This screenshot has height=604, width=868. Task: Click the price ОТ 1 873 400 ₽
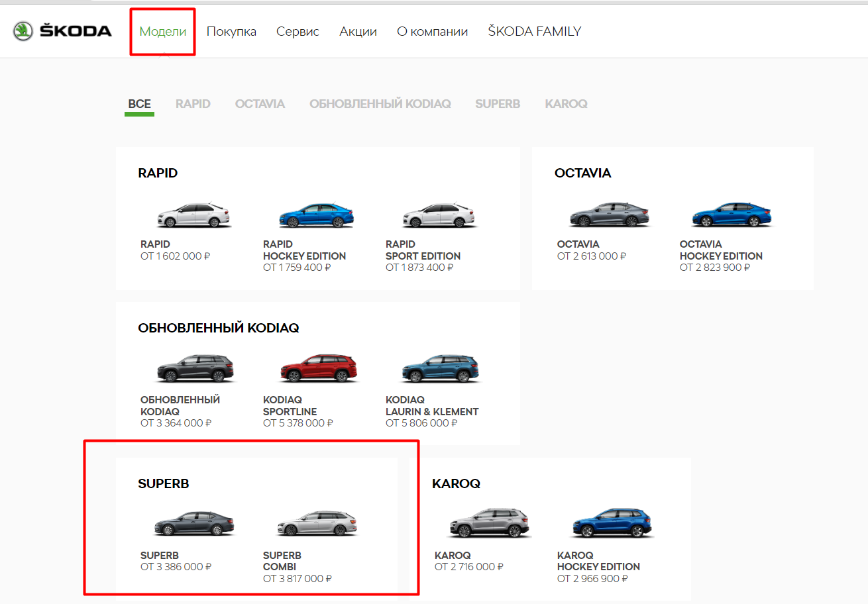tap(419, 268)
